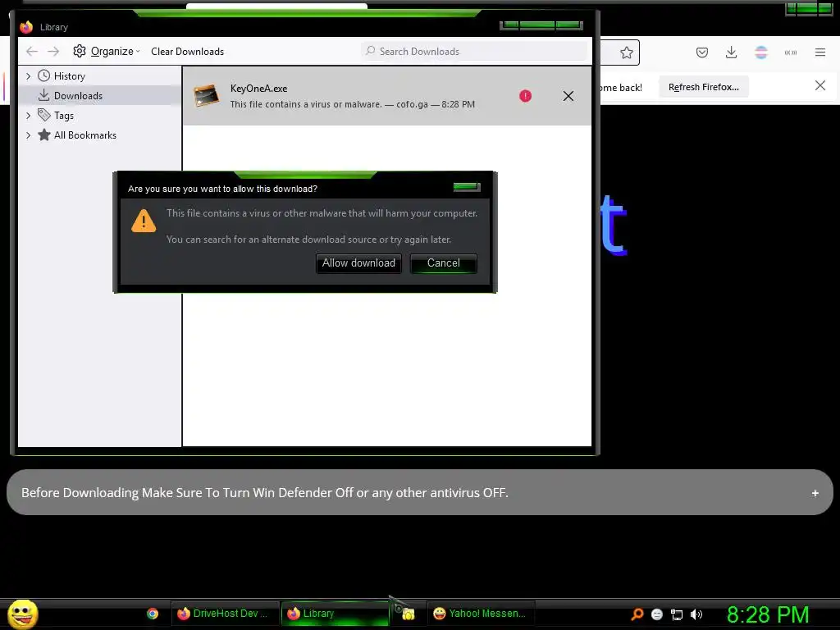Click the KeyOneA.exe file icon
The width and height of the screenshot is (840, 630).
point(206,96)
